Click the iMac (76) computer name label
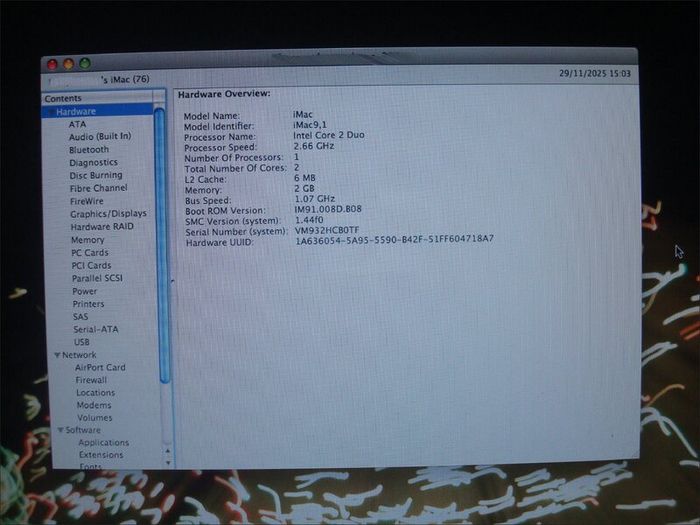This screenshot has width=700, height=525. point(125,79)
